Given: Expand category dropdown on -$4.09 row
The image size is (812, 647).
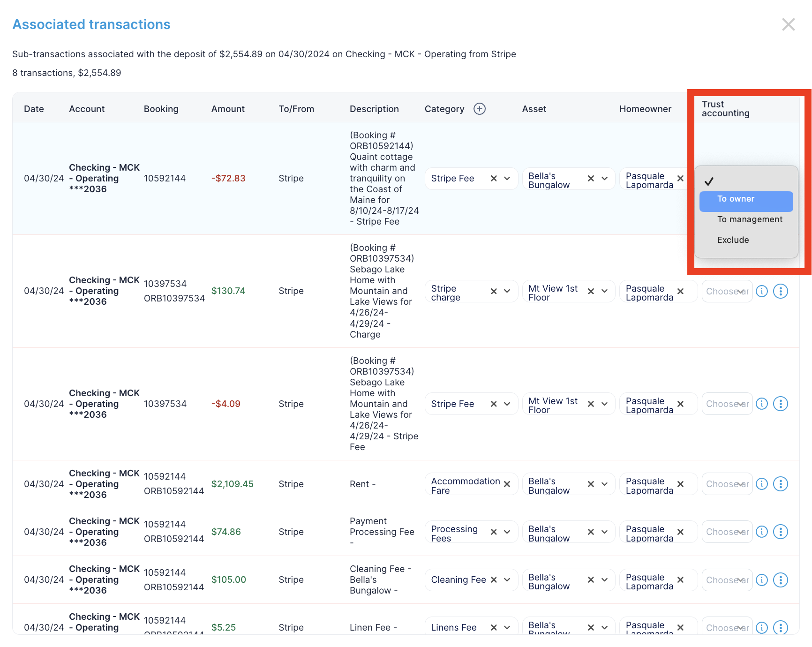Looking at the screenshot, I should [x=507, y=404].
